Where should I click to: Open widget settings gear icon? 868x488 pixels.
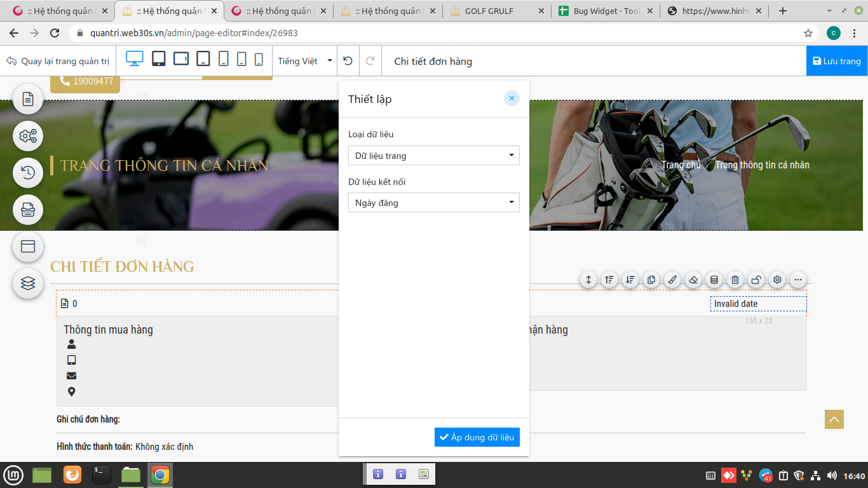click(776, 280)
